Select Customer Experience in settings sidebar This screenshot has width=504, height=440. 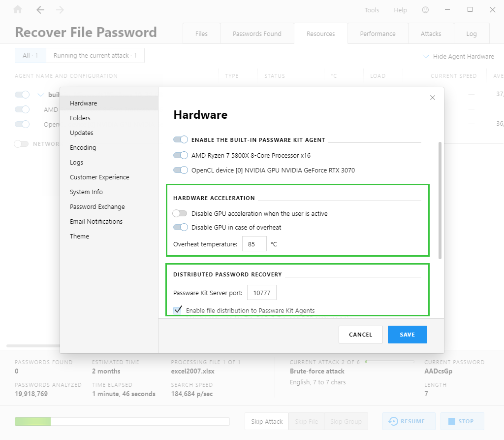(109, 177)
